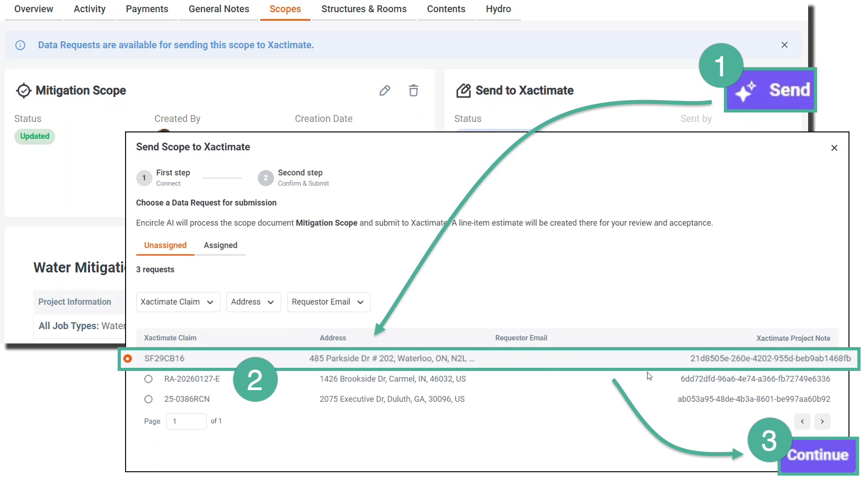Screen dimensions: 868x477
Task: Click the Project Information heading
Action: pyautogui.click(x=75, y=302)
